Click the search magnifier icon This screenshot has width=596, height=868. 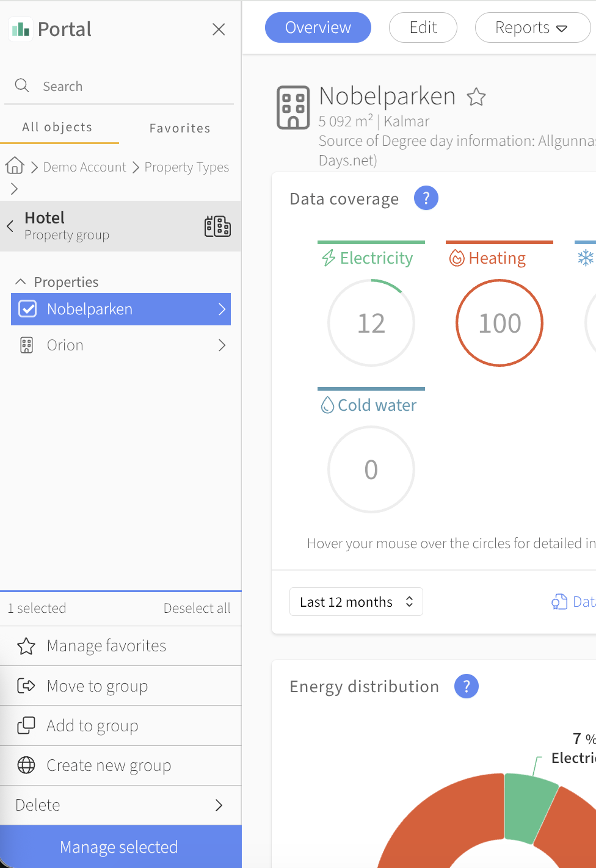click(x=22, y=85)
